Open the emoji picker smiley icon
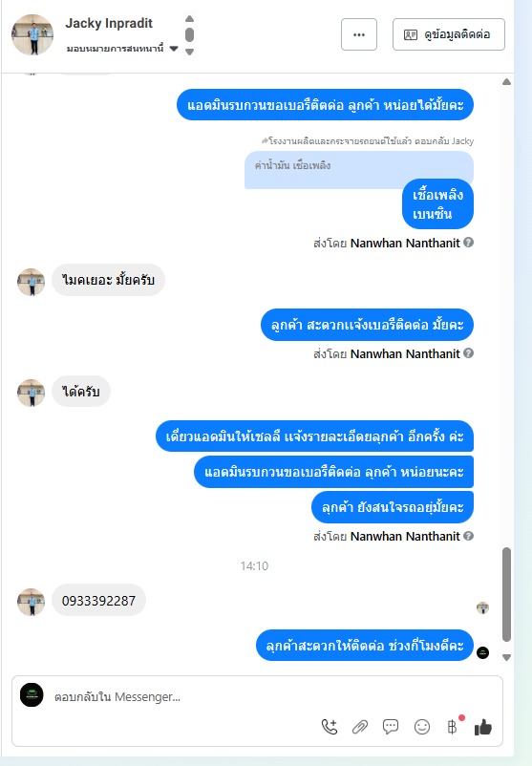 tap(422, 727)
